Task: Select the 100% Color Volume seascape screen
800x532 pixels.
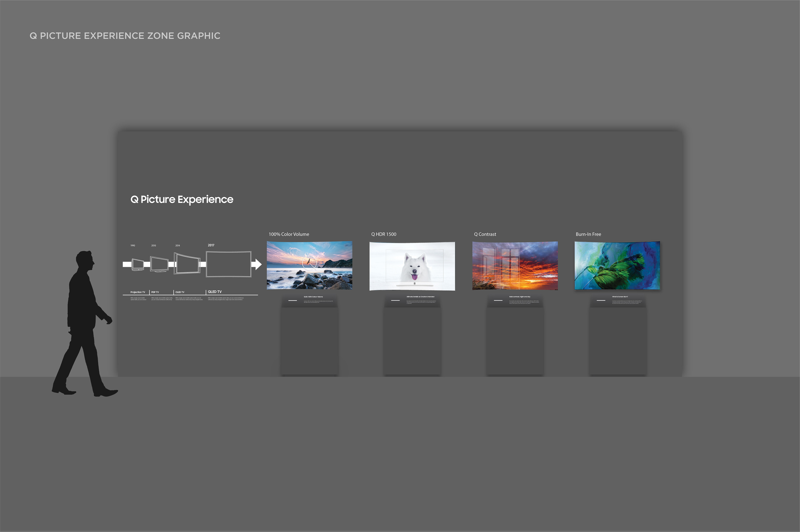Action: 310,266
